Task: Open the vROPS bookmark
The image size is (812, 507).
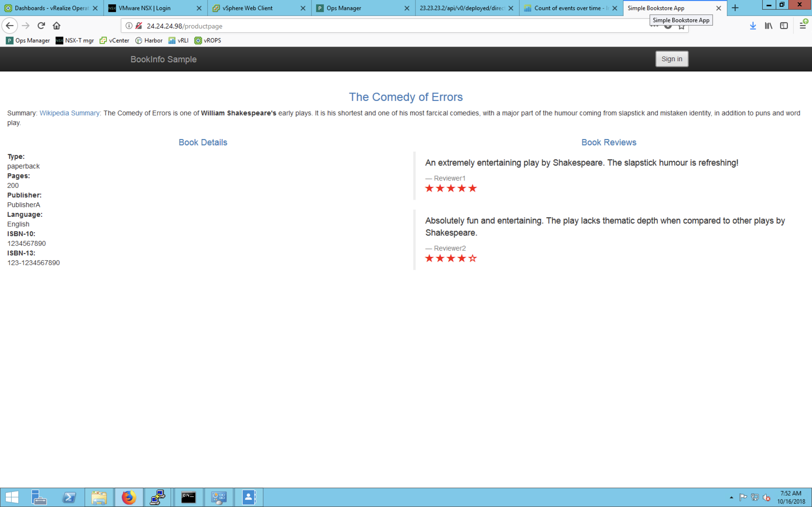Action: [x=208, y=41]
